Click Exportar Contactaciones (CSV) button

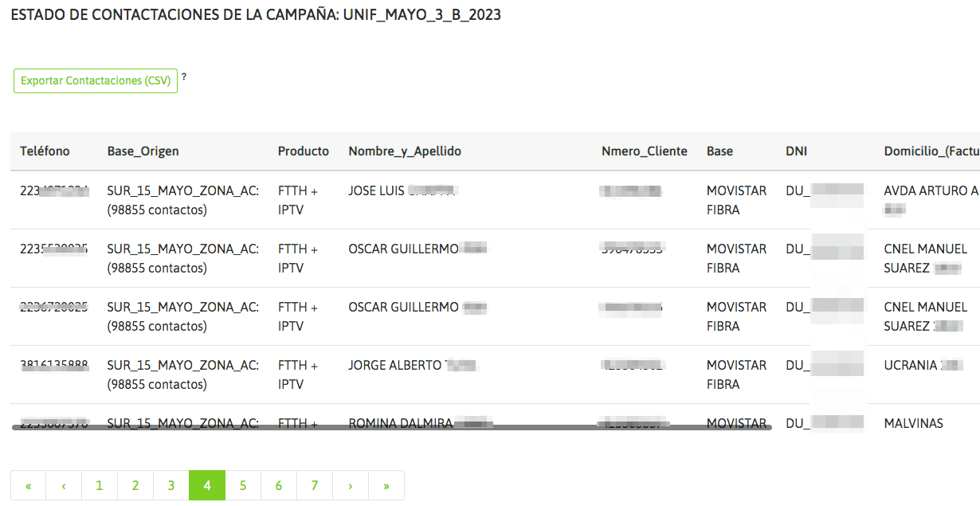[x=96, y=81]
